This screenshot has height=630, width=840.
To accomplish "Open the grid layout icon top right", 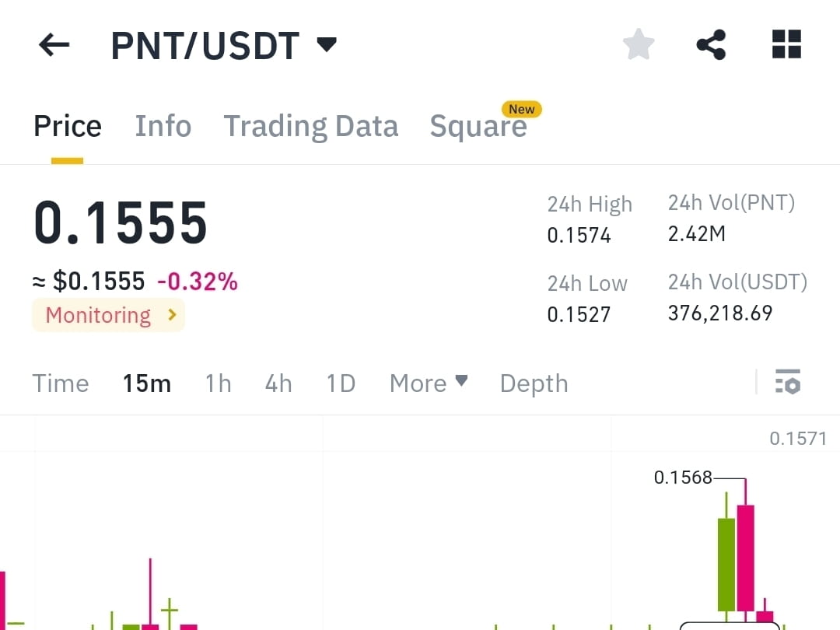I will [x=786, y=44].
